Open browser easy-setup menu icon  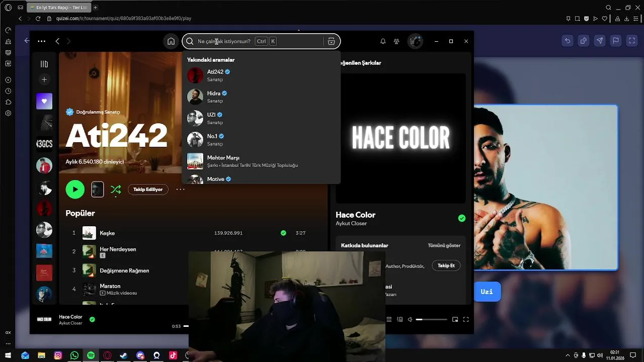pyautogui.click(x=636, y=19)
